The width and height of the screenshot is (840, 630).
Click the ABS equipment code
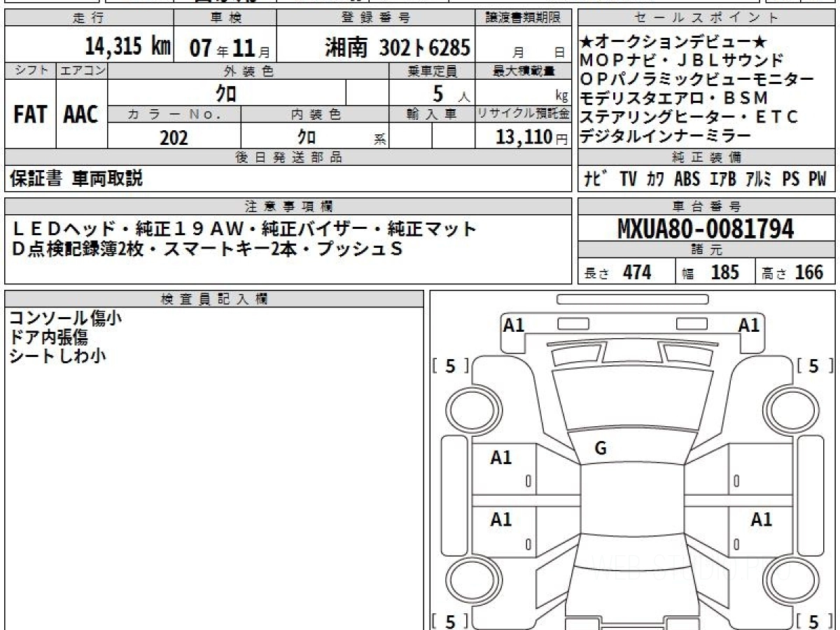[687, 179]
